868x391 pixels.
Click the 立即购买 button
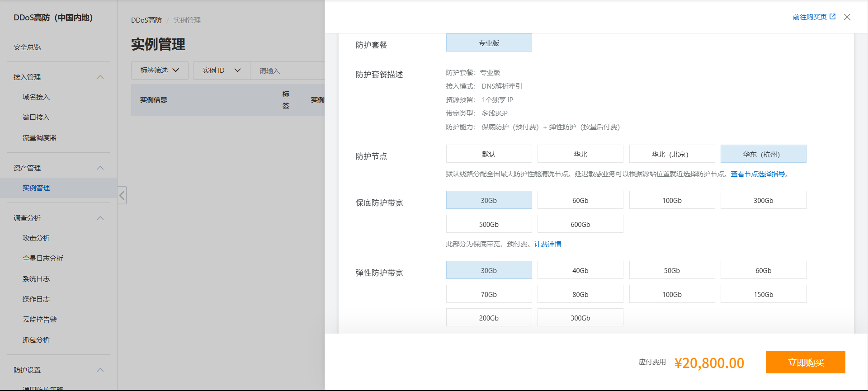[x=806, y=362]
